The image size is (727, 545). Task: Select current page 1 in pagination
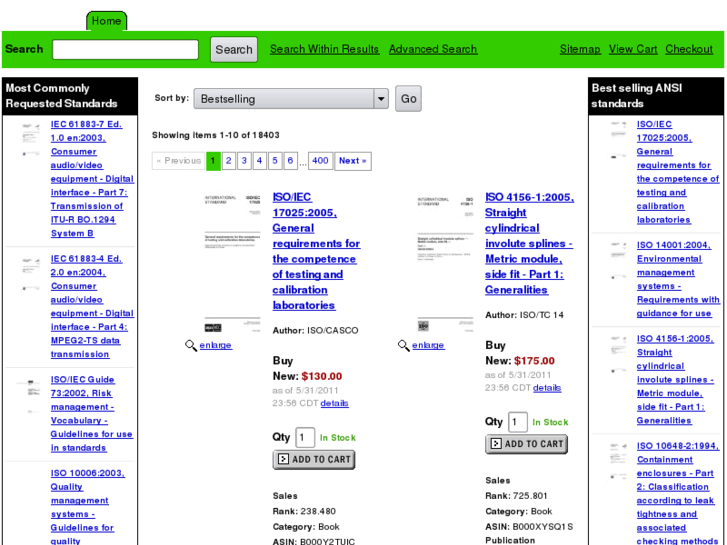(213, 161)
